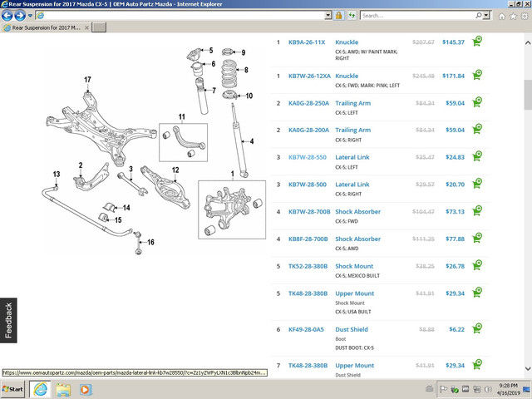Viewport: 532px width, 399px height.
Task: Add Trailing Arm KA0G-28-200A to cart
Action: 477,129
